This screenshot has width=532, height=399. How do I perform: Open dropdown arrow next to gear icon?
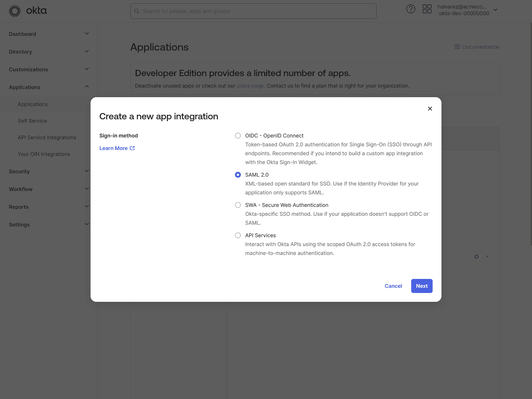[487, 257]
